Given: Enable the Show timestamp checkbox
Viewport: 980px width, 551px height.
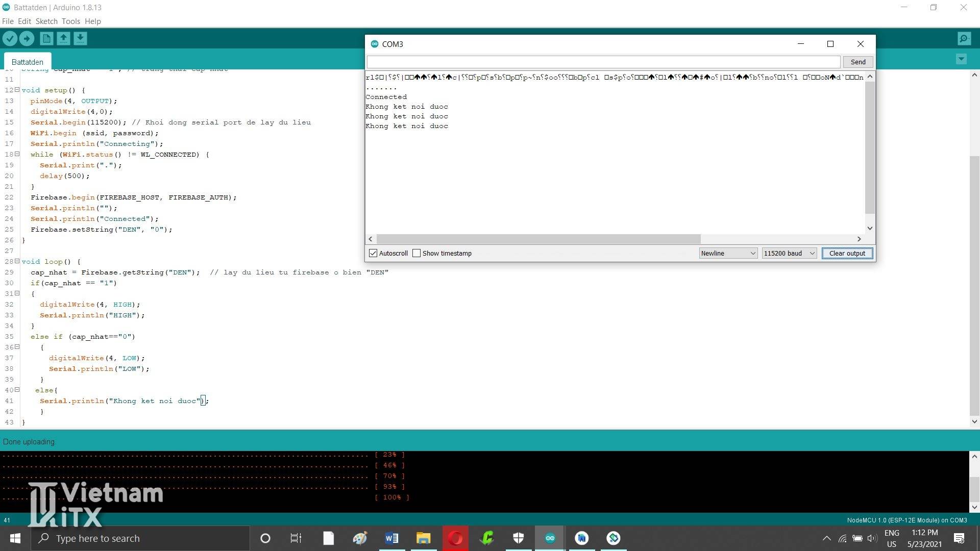Looking at the screenshot, I should (x=416, y=253).
